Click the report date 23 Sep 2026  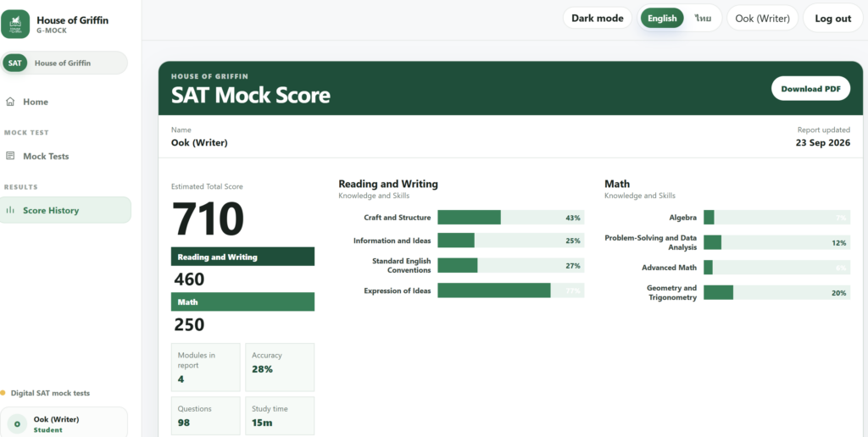[x=822, y=143]
